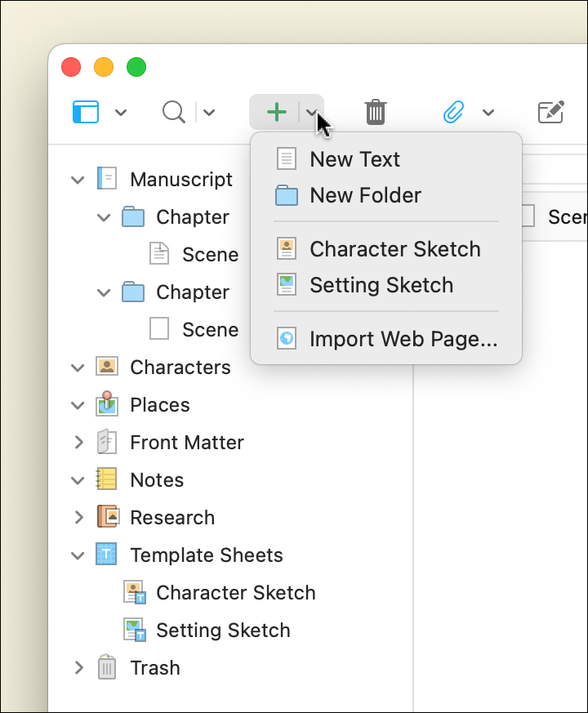Click the binder view layout icon

point(86,112)
